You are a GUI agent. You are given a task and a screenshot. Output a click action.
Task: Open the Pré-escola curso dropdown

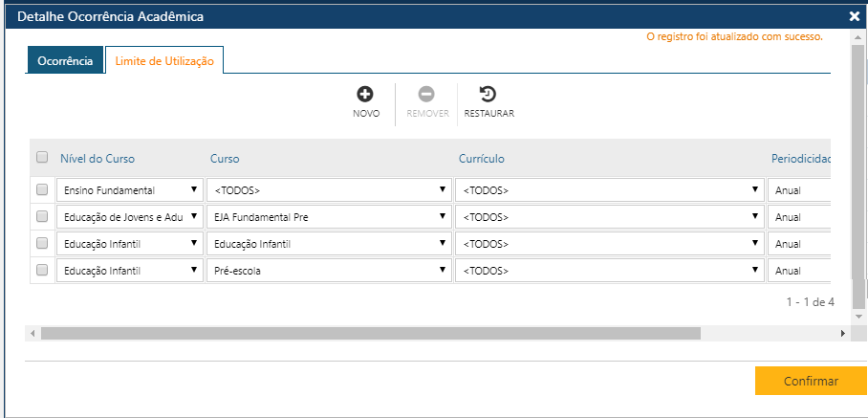click(x=330, y=271)
